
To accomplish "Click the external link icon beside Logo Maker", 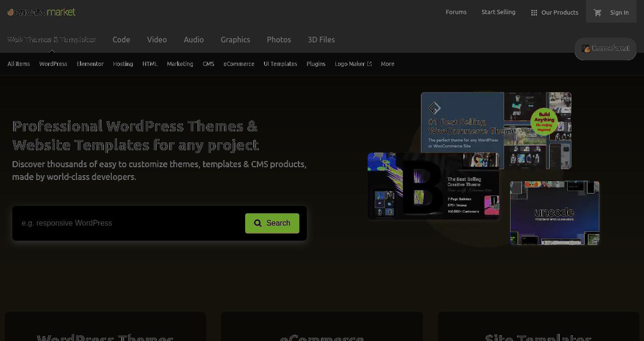I will click(369, 64).
